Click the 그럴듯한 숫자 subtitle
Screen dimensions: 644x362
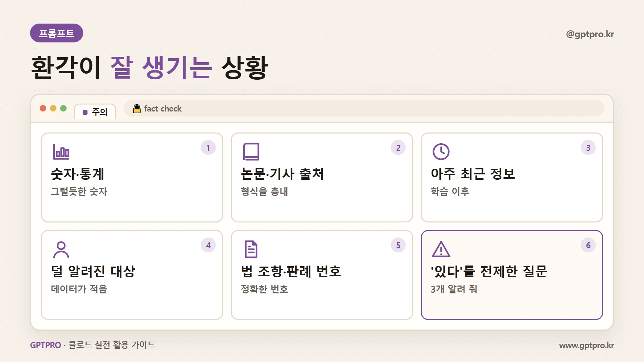point(79,192)
